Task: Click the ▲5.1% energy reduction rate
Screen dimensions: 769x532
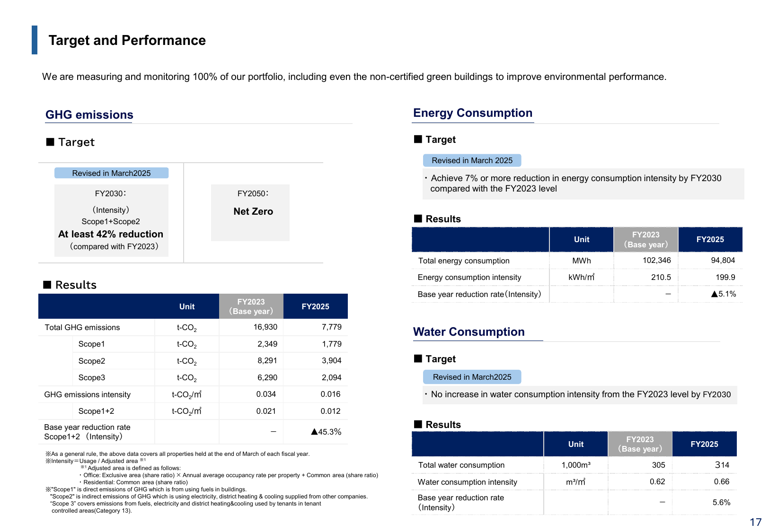Action: pyautogui.click(x=724, y=294)
